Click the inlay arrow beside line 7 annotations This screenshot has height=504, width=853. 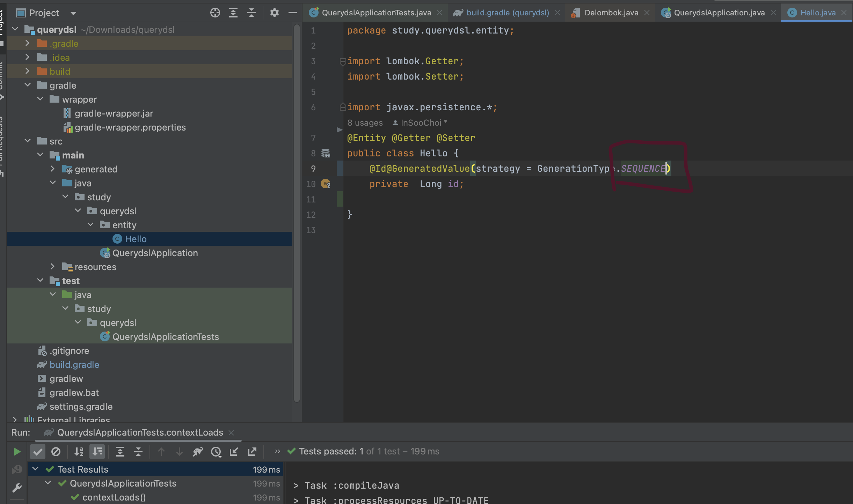(x=339, y=130)
